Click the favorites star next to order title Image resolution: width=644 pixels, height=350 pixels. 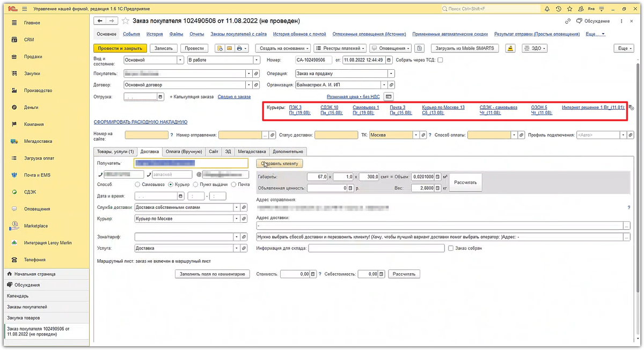click(126, 20)
